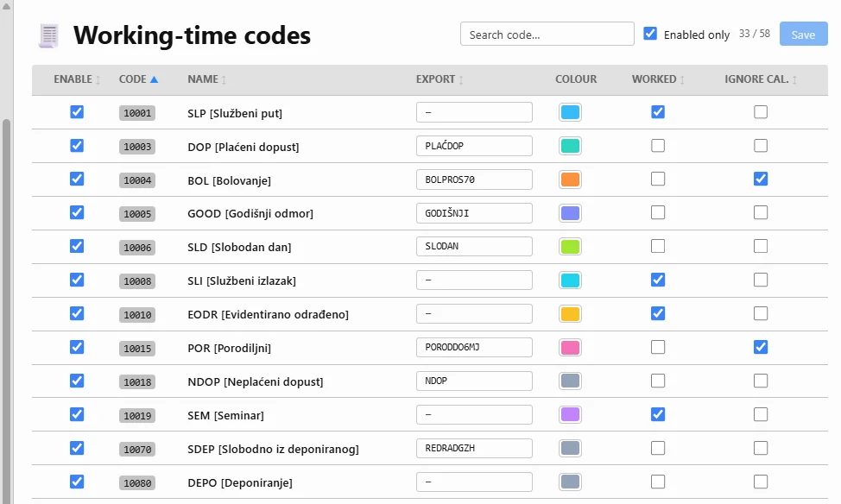
Task: Click the document icon beside Working-time codes
Action: (x=48, y=36)
